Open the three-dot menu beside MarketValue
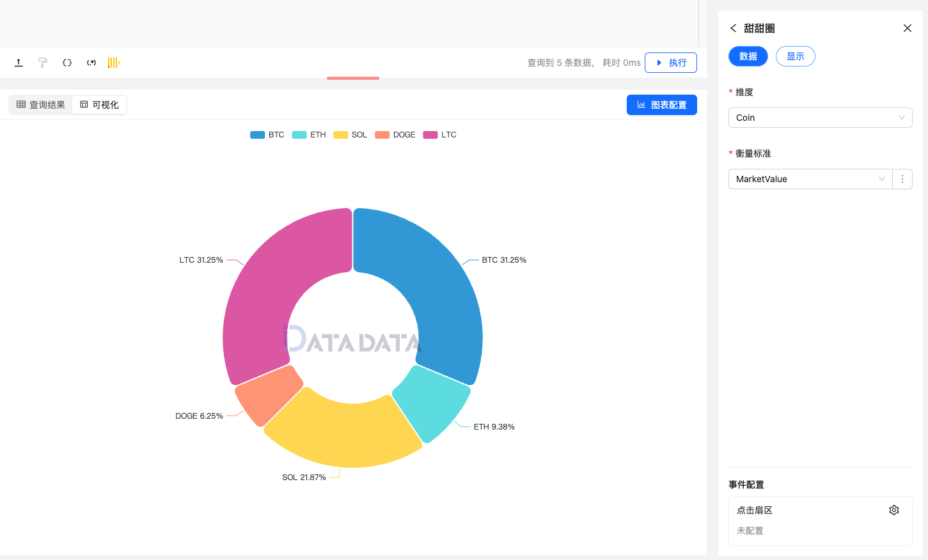The height and width of the screenshot is (560, 928). 902,179
